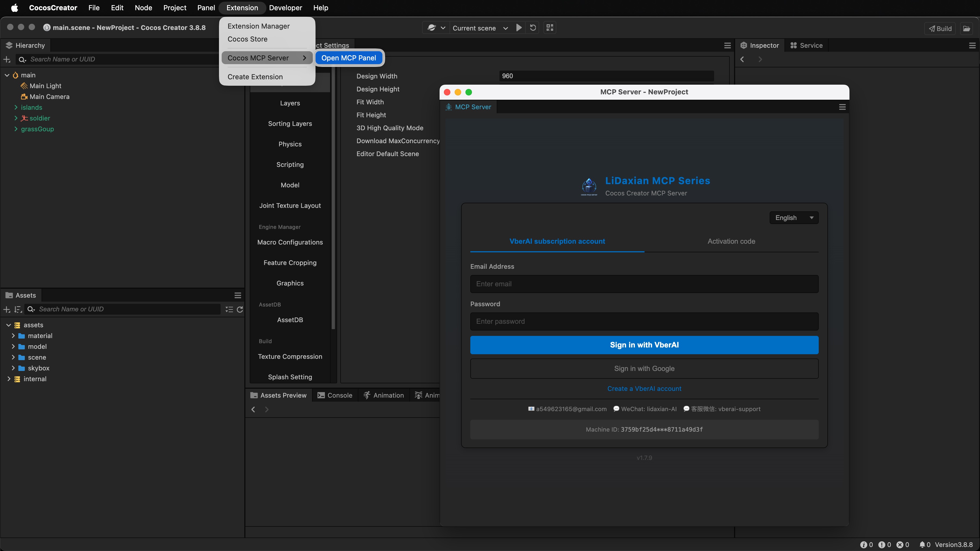Select Cocos MCP Server submenu item

tap(267, 58)
